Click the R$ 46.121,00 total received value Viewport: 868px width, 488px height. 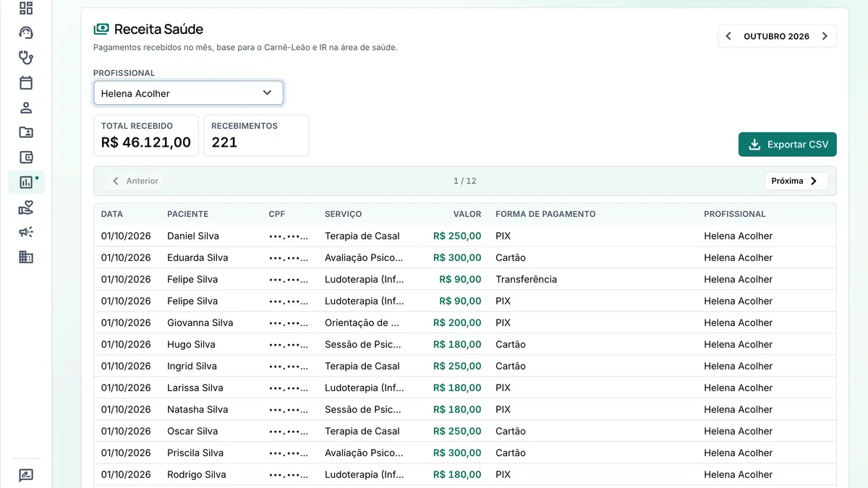point(146,142)
